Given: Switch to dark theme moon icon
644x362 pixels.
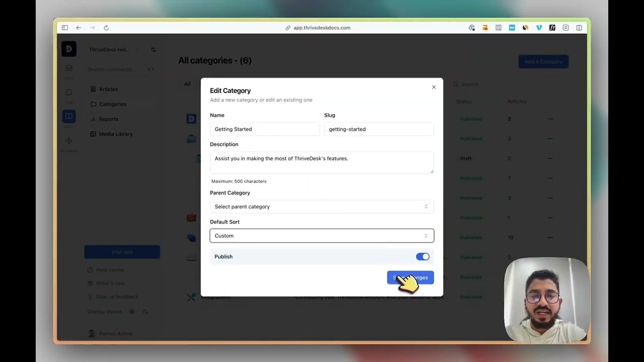Looking at the screenshot, I should click(145, 312).
